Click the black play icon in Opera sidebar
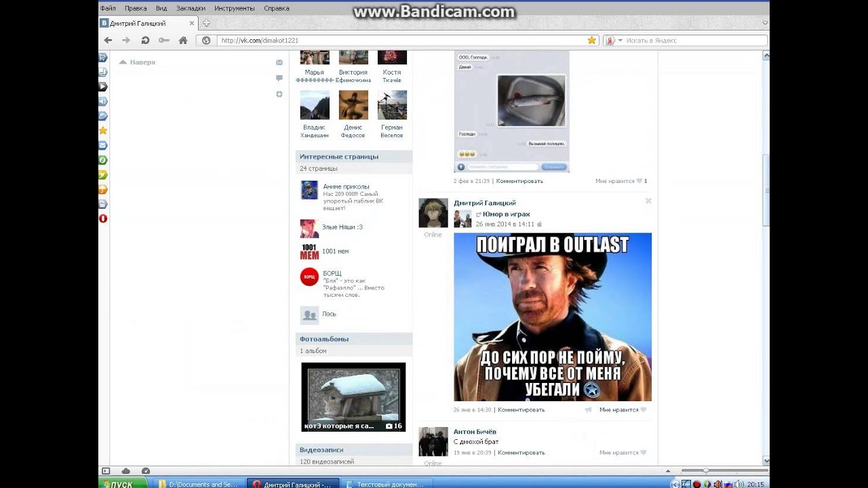The image size is (868, 488). [103, 86]
